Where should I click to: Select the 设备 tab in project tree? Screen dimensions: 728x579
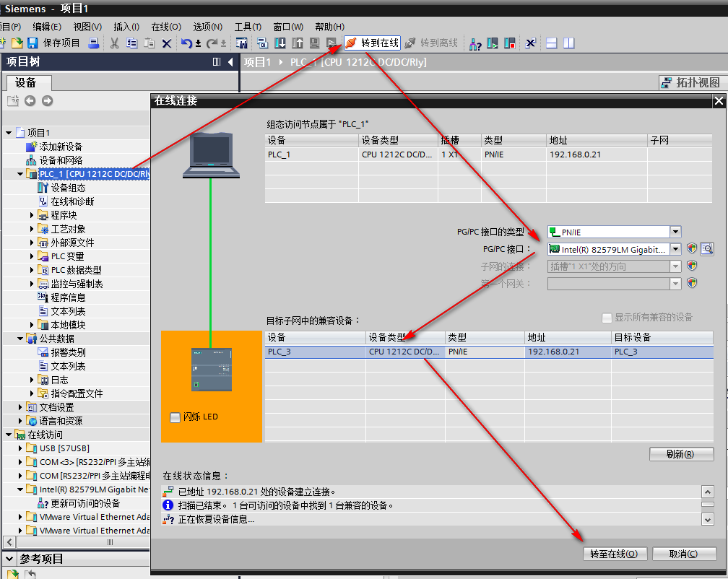(28, 82)
